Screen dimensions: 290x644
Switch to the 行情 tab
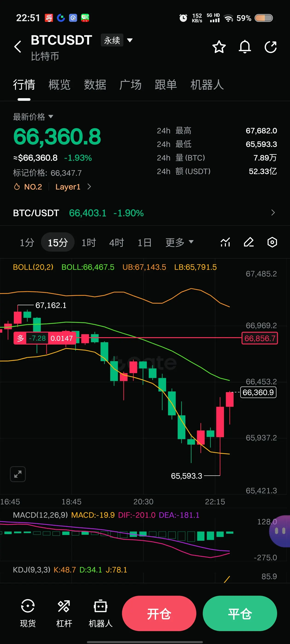[24, 85]
